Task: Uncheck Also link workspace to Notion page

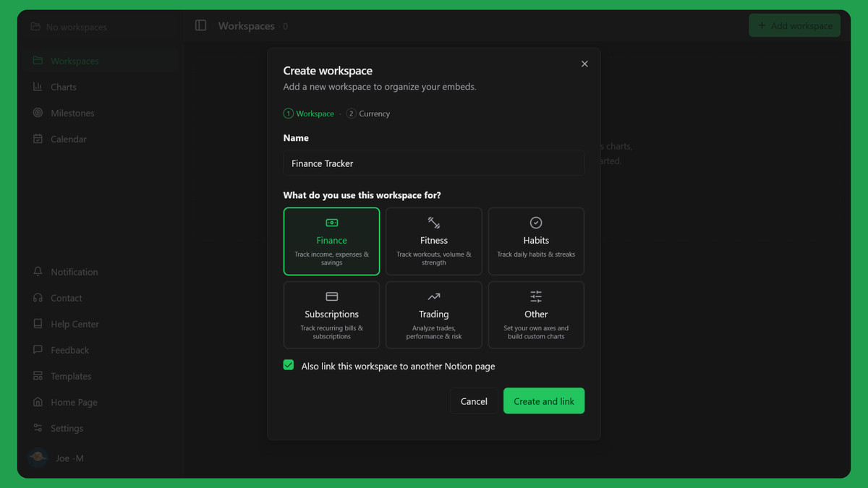Action: 289,365
